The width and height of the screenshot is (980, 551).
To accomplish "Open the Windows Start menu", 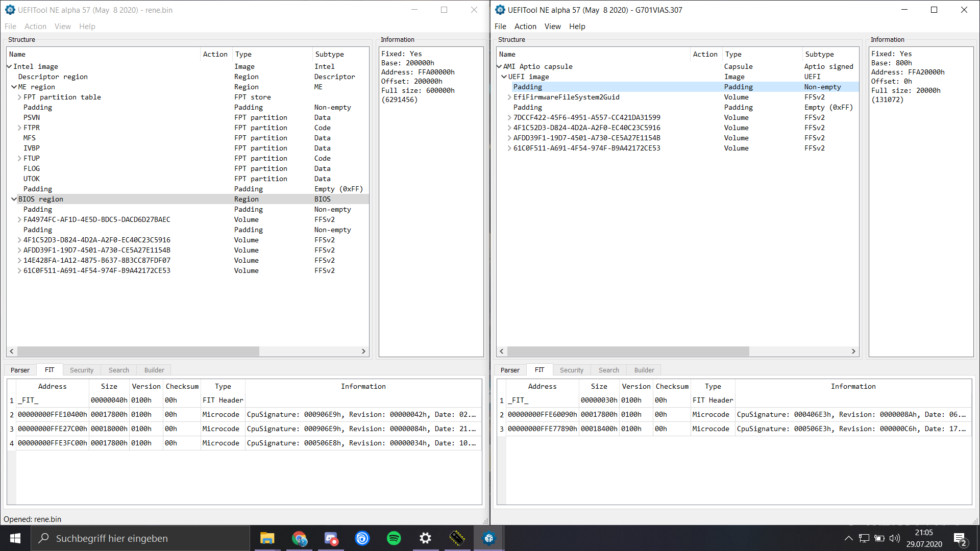I will (15, 538).
